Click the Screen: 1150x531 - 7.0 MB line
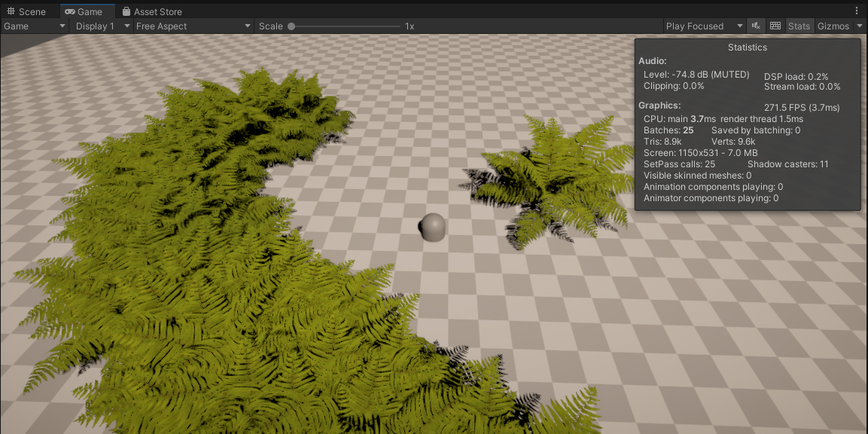Screen dimensions: 868x434 pyautogui.click(x=701, y=153)
